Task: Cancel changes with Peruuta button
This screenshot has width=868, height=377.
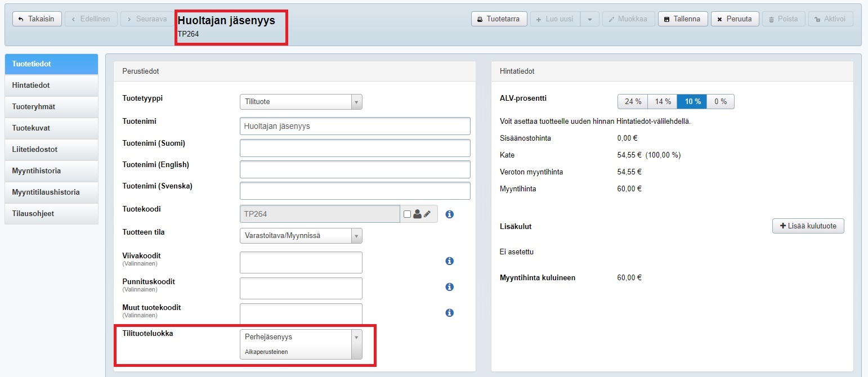Action: (x=735, y=19)
